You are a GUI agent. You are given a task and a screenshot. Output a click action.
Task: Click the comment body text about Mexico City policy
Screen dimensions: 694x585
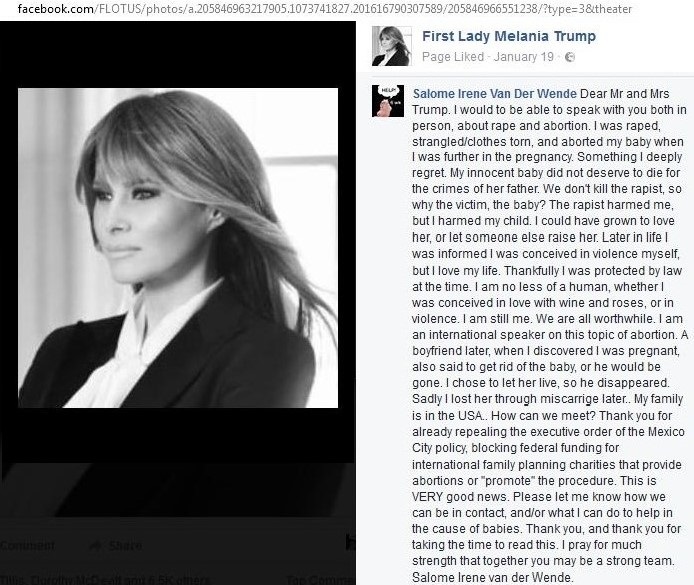pos(548,456)
